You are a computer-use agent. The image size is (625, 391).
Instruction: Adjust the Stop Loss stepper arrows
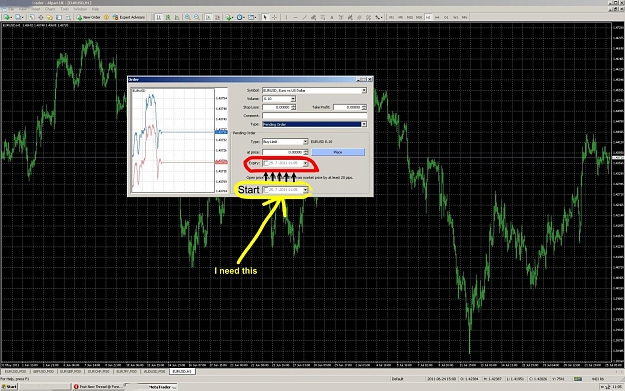coord(293,107)
